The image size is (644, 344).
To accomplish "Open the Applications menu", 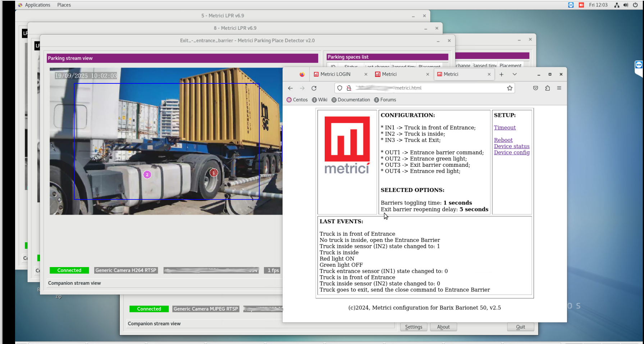I will tap(37, 5).
